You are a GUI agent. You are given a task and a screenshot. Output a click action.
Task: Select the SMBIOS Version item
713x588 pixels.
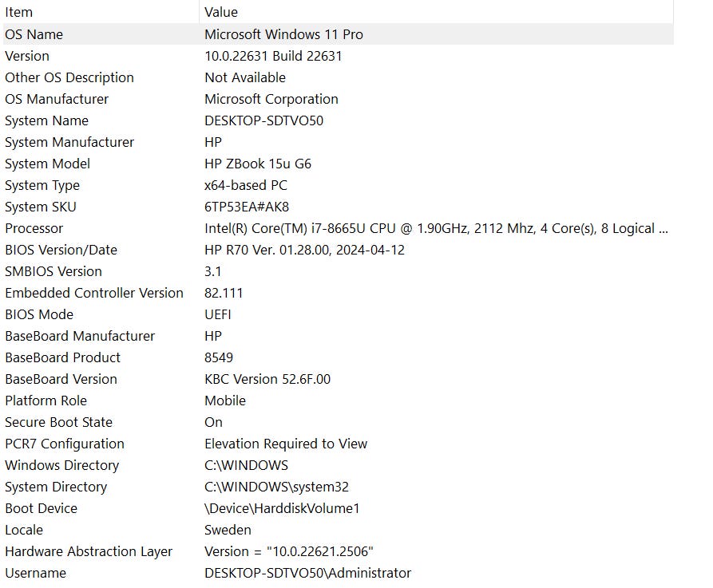click(53, 271)
